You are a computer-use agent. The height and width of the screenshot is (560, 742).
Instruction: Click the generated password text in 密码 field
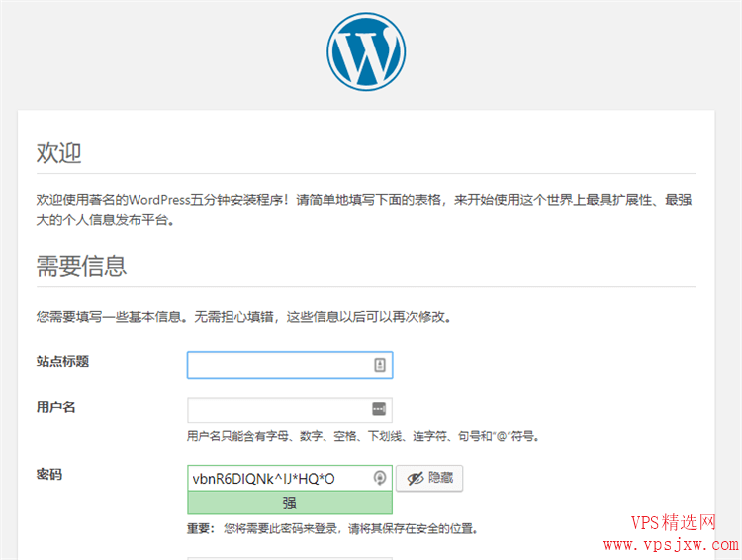(263, 479)
